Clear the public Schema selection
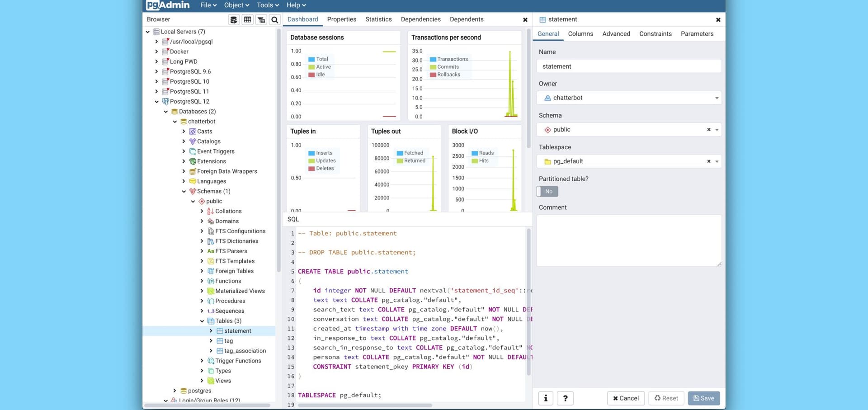This screenshot has height=410, width=868. click(709, 130)
